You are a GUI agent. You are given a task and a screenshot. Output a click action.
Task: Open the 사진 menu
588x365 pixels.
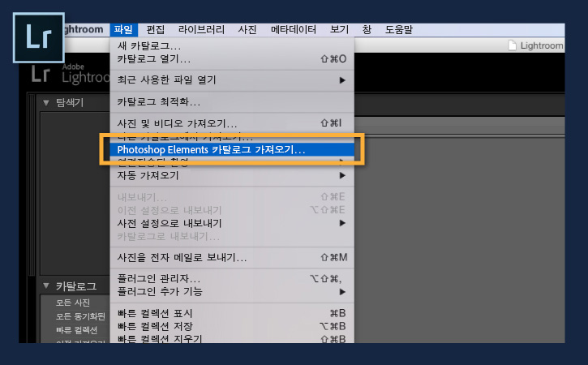click(x=247, y=30)
